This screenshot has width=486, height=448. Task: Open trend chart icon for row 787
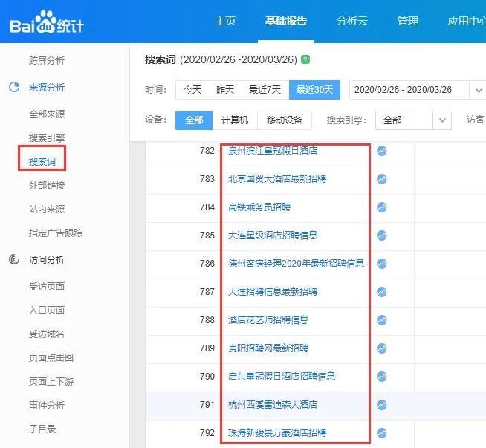[x=381, y=292]
